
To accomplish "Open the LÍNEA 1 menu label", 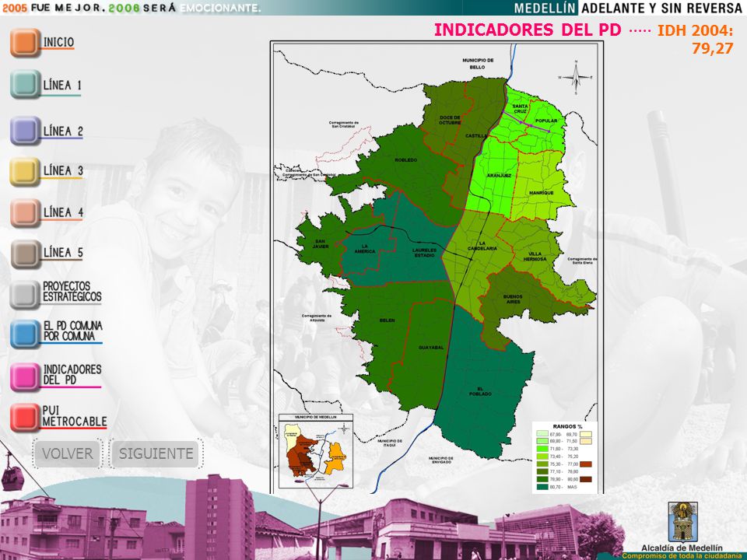I will [62, 86].
